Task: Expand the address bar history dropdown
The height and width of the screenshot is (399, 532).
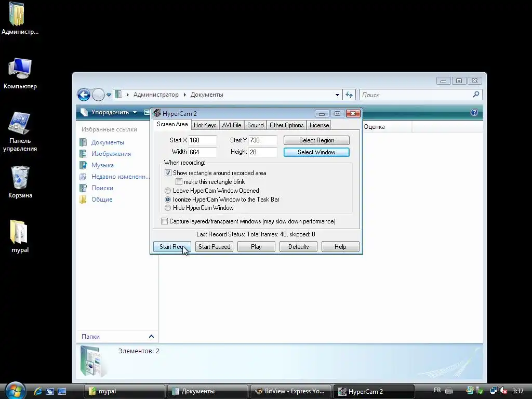Action: [x=337, y=95]
